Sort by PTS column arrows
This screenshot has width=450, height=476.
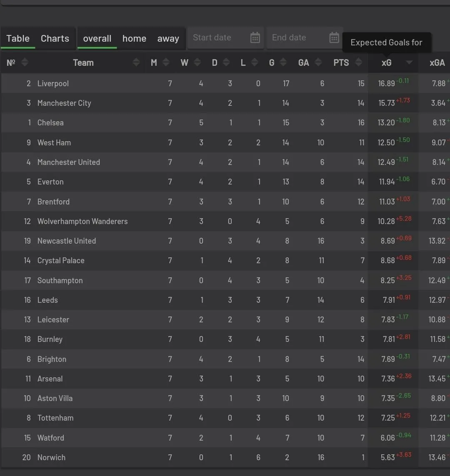click(x=358, y=63)
